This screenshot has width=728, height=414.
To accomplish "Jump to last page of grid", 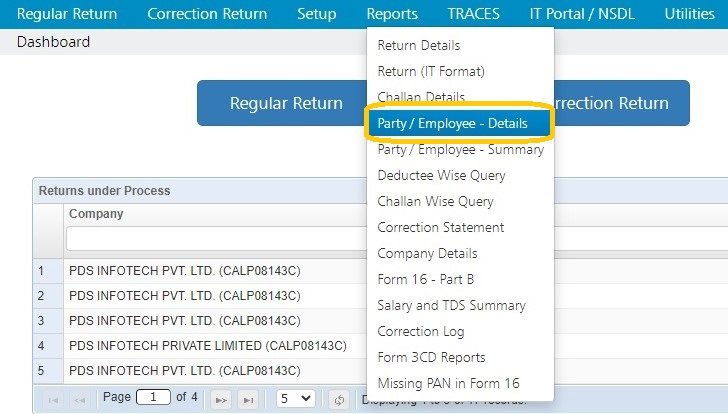I will click(249, 398).
